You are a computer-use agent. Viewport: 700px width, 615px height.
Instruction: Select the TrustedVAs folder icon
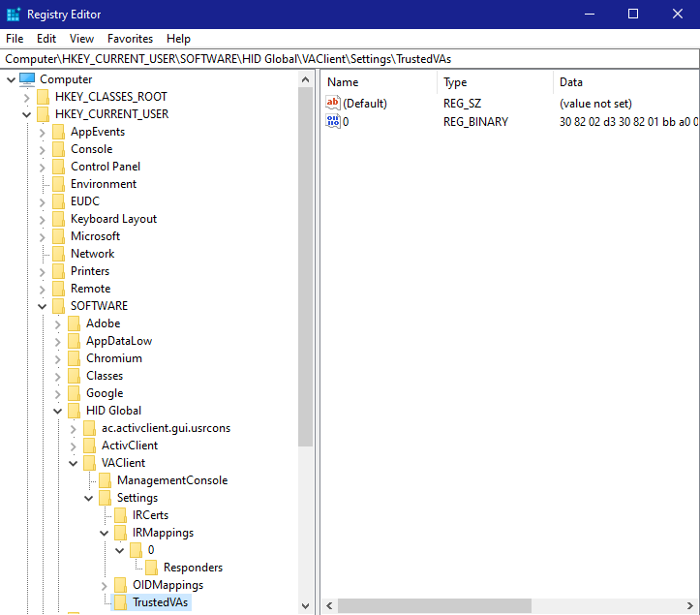click(x=120, y=602)
